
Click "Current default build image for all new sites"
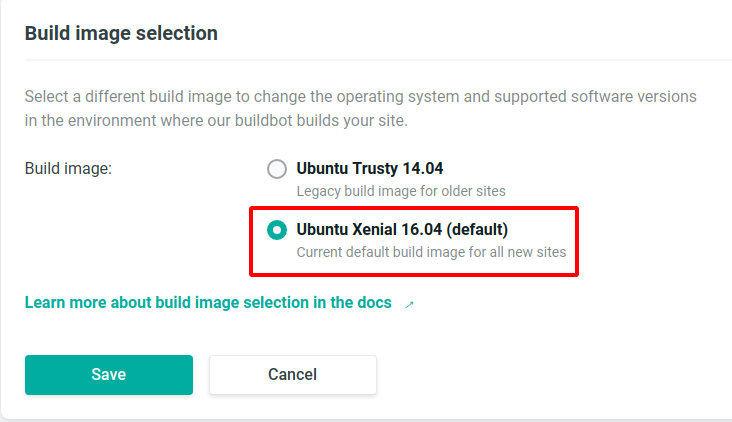click(431, 252)
